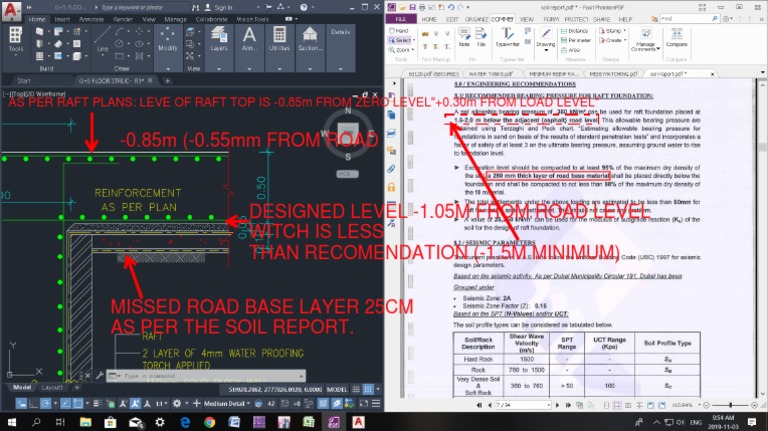The image size is (768, 431).
Task: Expand the Zoom tool dropdown in Foxit
Action: [413, 50]
